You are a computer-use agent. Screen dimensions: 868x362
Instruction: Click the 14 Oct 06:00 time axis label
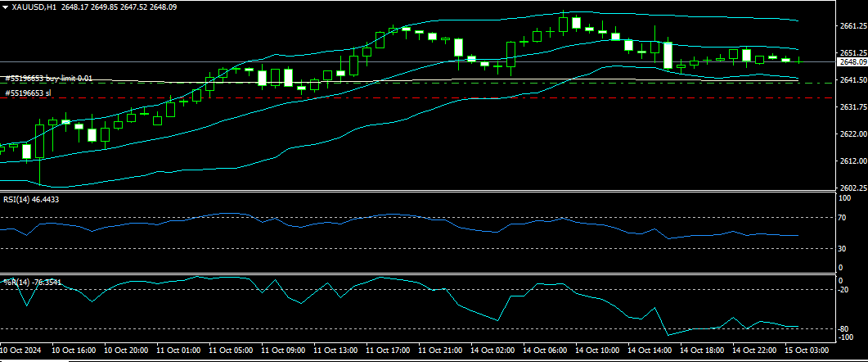point(547,350)
